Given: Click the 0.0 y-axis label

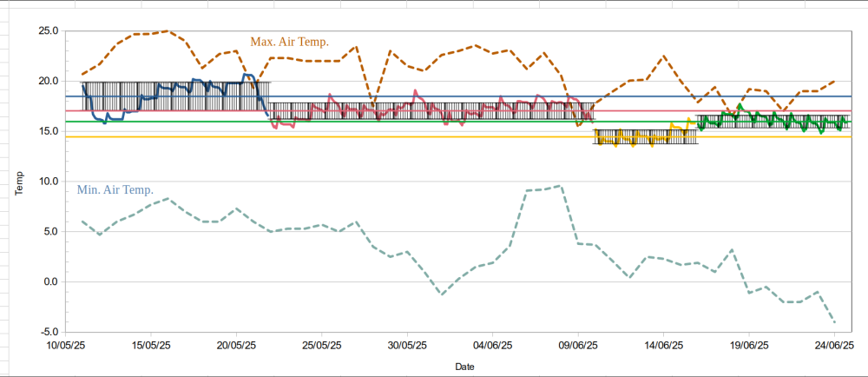Looking at the screenshot, I should coord(51,281).
